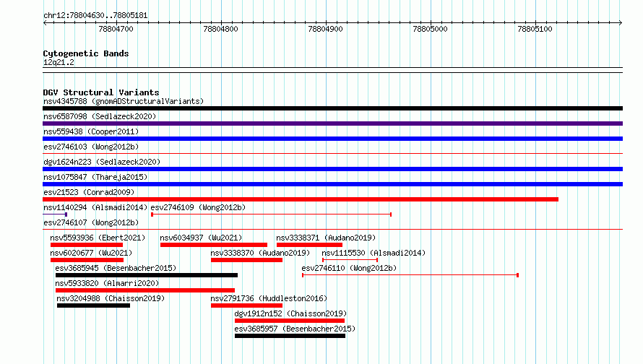Viewport: 643px width, 364px height.
Task: Click the blue bar of dgv1624n223
Action: pos(332,169)
